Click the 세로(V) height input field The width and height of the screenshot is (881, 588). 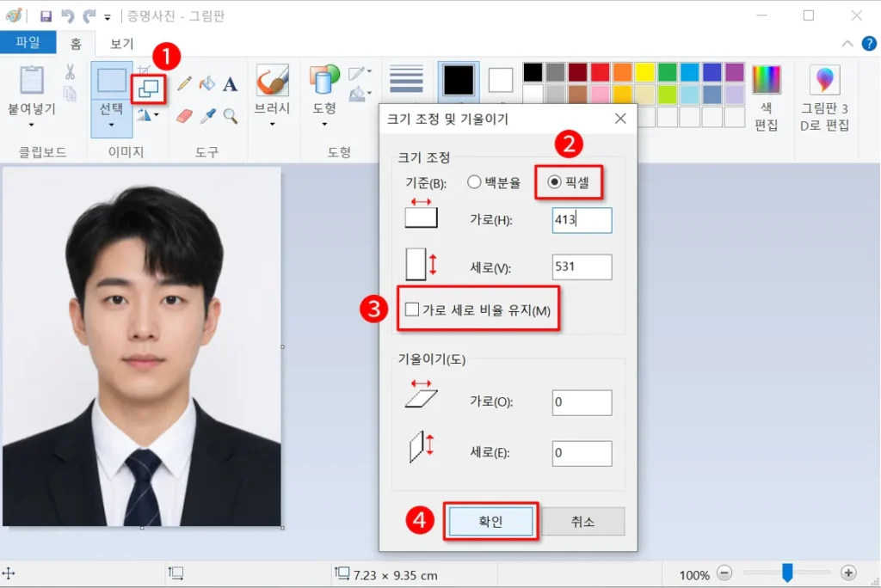pos(582,266)
